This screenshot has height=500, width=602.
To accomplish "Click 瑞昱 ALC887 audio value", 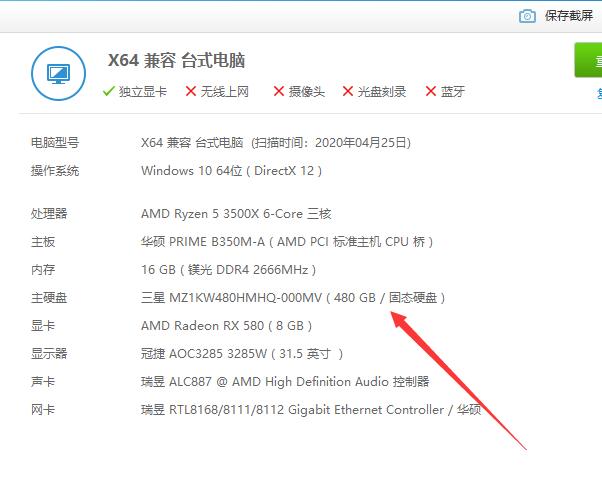I will pyautogui.click(x=285, y=382).
